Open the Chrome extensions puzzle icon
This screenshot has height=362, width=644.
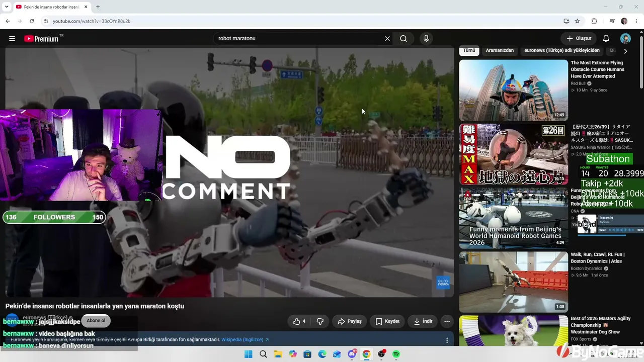(594, 21)
